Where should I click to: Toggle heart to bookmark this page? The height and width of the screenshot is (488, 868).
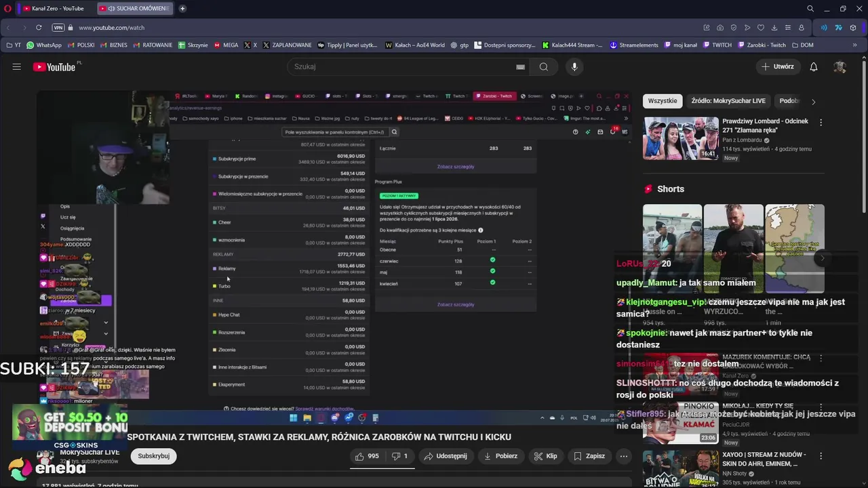click(x=761, y=28)
